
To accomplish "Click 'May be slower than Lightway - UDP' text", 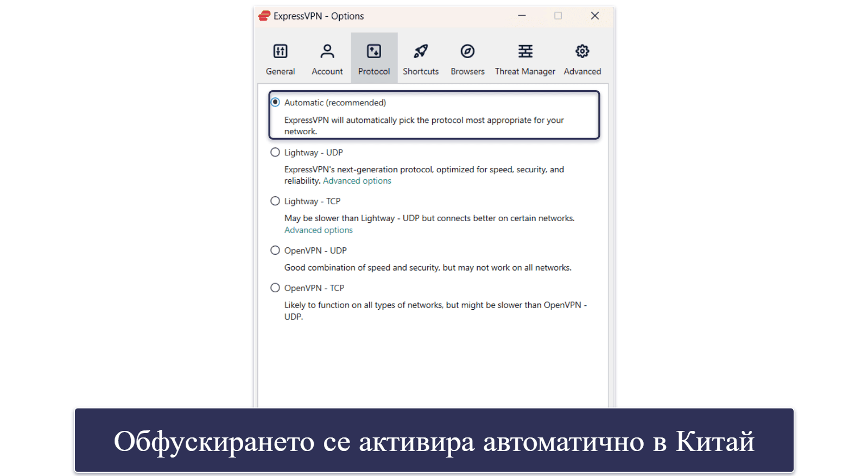I will pyautogui.click(x=429, y=218).
